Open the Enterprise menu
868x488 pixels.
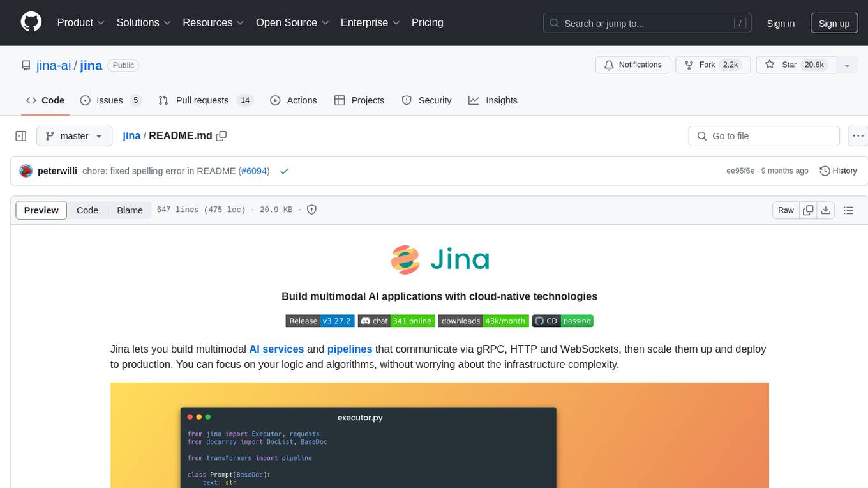tap(370, 22)
